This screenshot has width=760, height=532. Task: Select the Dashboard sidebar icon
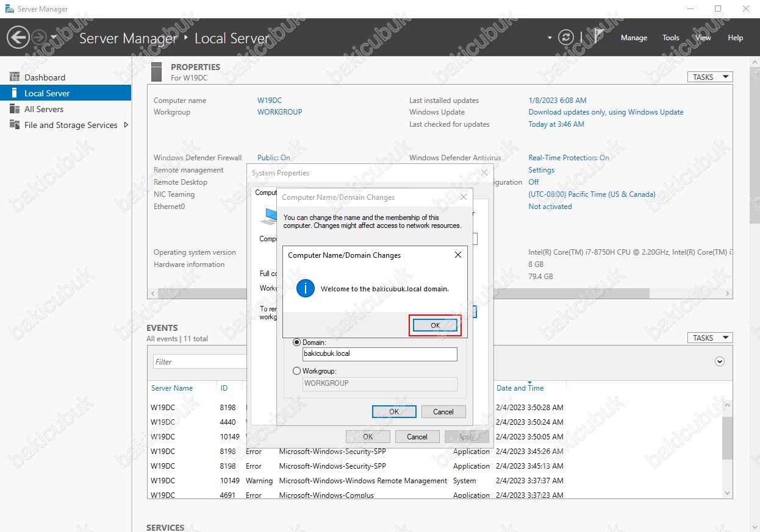[15, 77]
